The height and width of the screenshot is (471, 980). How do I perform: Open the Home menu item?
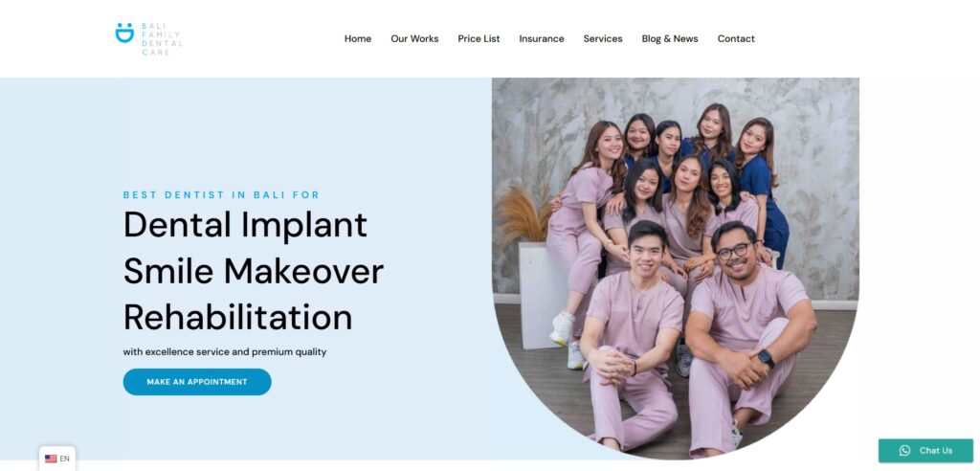358,39
